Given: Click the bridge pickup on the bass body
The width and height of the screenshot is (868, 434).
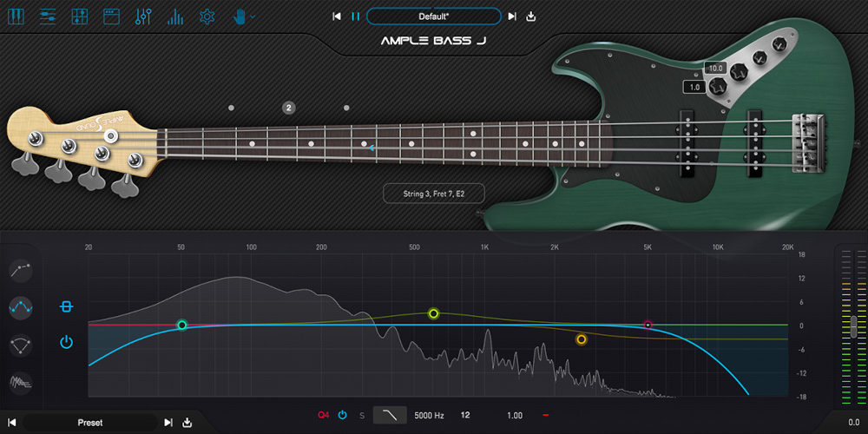Looking at the screenshot, I should 754,143.
